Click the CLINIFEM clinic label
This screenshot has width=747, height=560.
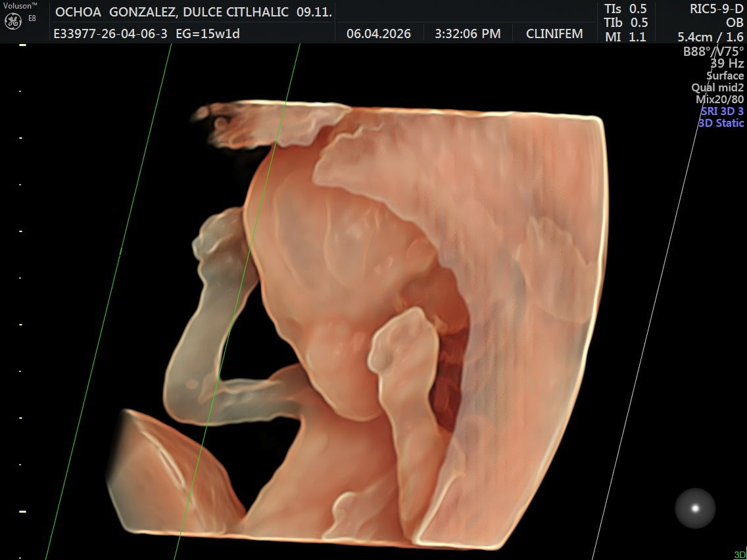coord(554,34)
